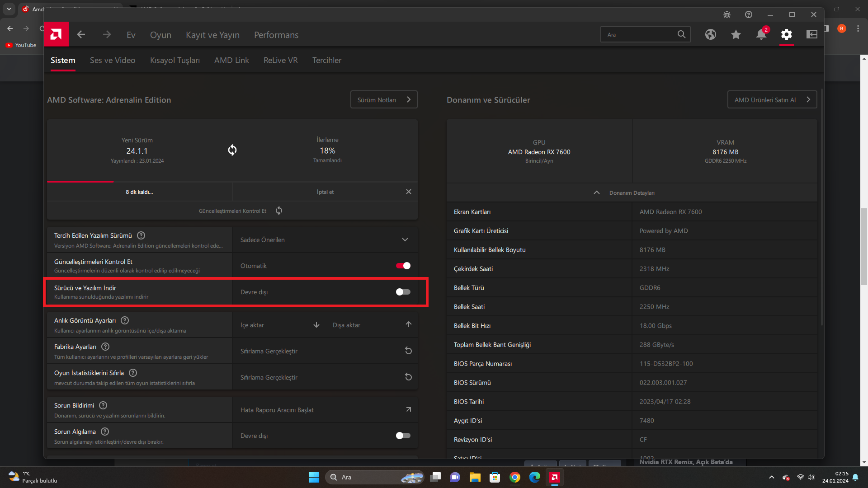Switch to Tercihler tab
868x488 pixels.
pos(327,60)
